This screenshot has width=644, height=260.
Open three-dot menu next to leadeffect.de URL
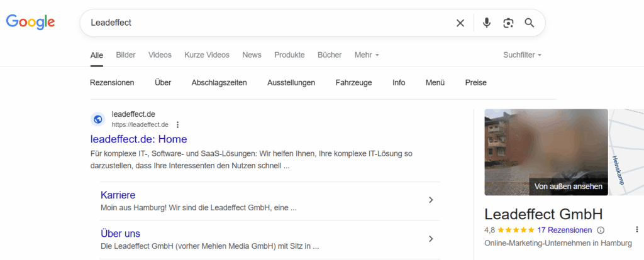177,124
